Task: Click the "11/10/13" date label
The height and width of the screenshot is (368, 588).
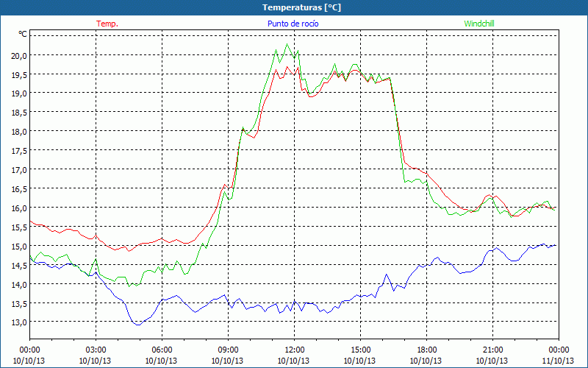Action: [x=558, y=361]
